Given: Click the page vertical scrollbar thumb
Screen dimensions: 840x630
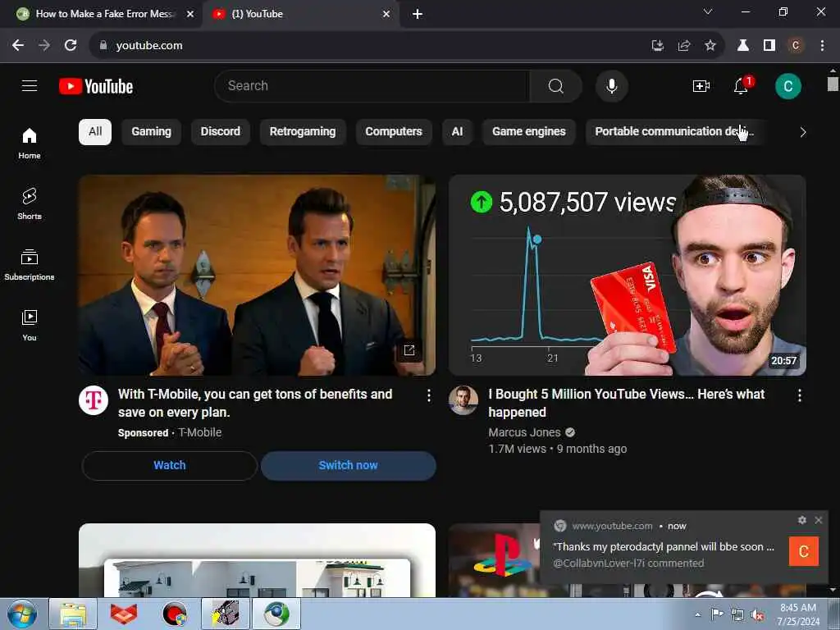Looking at the screenshot, I should 833,84.
